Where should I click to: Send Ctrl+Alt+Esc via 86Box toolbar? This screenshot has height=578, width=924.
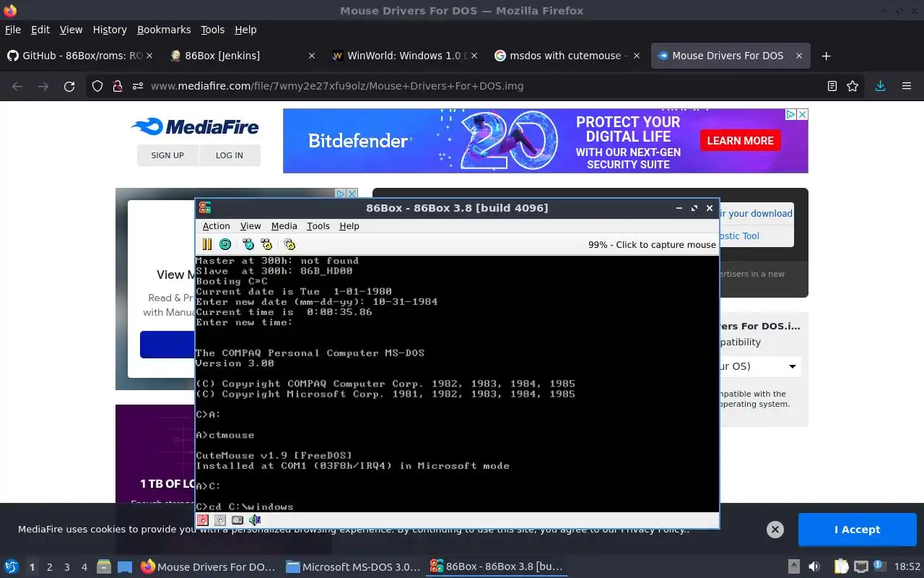[266, 244]
